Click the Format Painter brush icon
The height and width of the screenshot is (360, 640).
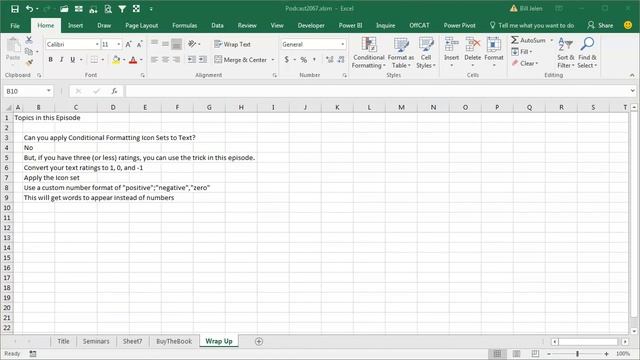pos(29,62)
